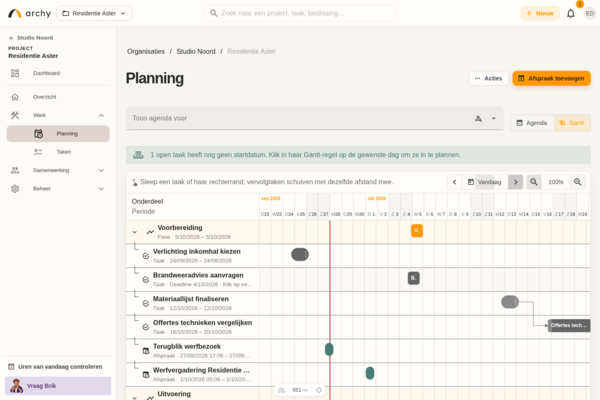Viewport: 600px width, 400px height.
Task: Toggle Brandweeradvies aanvragen task check
Action: tap(146, 279)
